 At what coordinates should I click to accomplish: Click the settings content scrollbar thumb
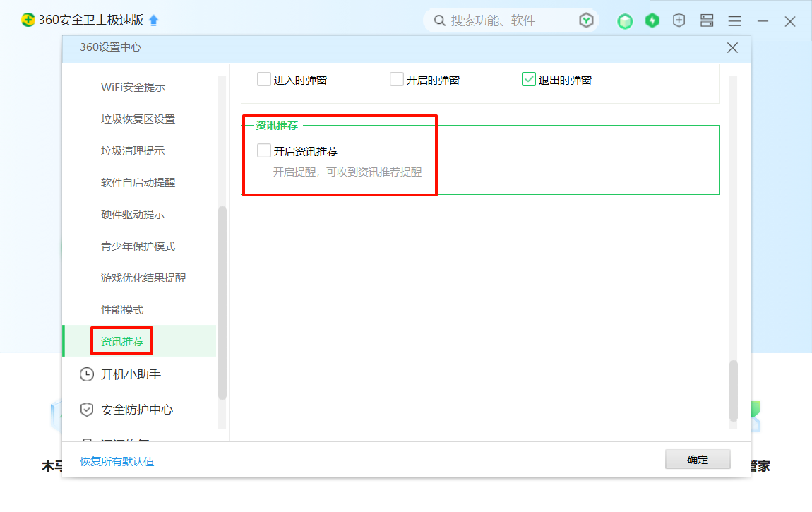click(x=734, y=391)
